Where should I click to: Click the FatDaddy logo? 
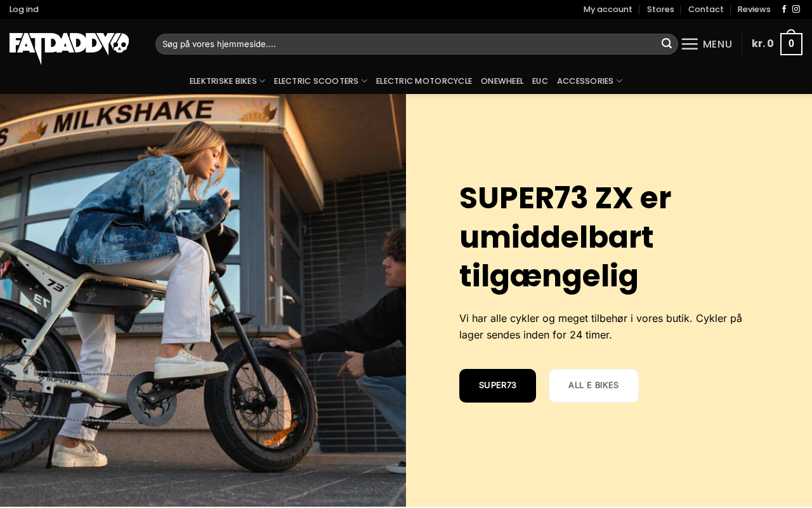tap(69, 48)
